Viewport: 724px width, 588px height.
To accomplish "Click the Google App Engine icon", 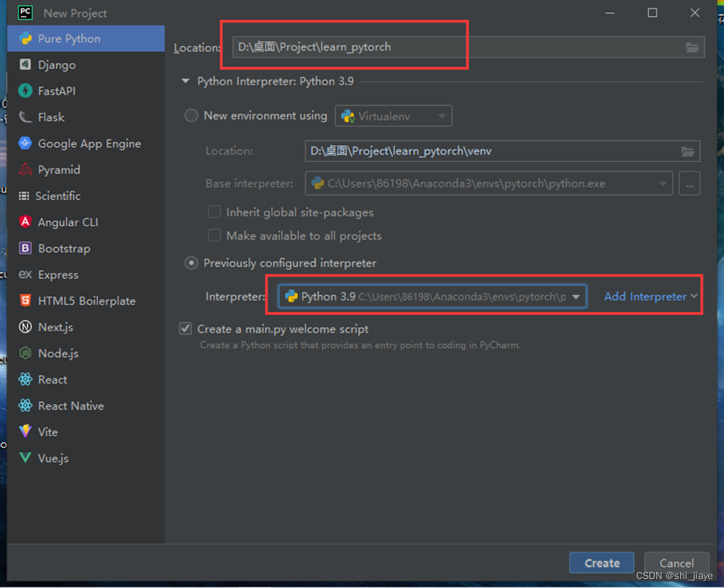I will coord(25,143).
